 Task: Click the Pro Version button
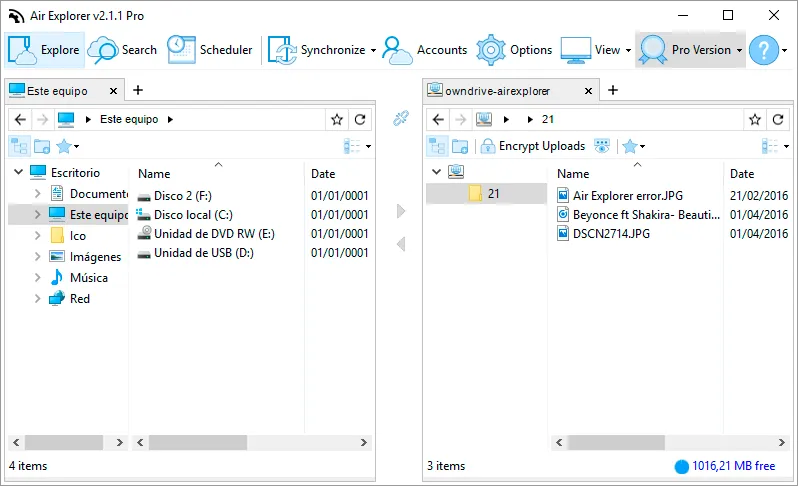click(685, 50)
